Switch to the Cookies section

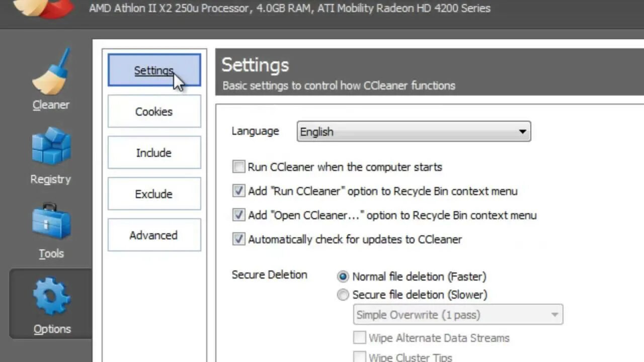(x=154, y=112)
